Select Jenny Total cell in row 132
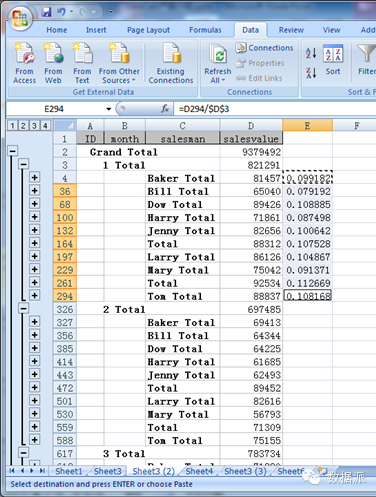Screen dimensions: 376x497 click(x=183, y=231)
